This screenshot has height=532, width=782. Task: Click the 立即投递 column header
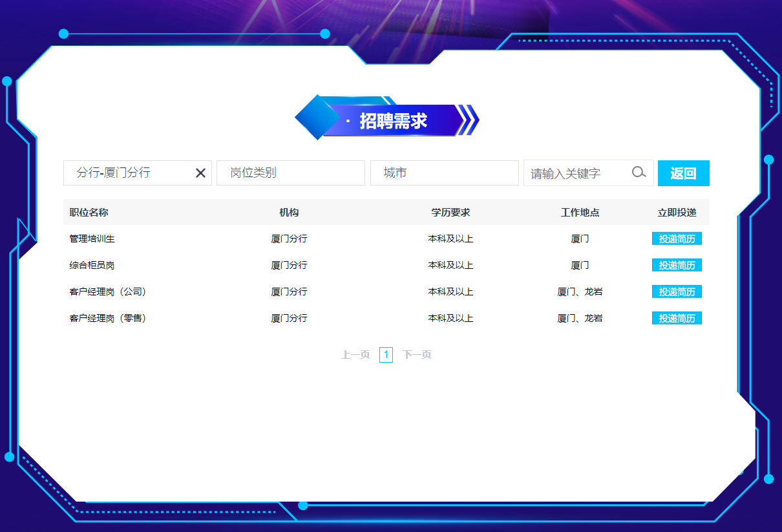[677, 213]
